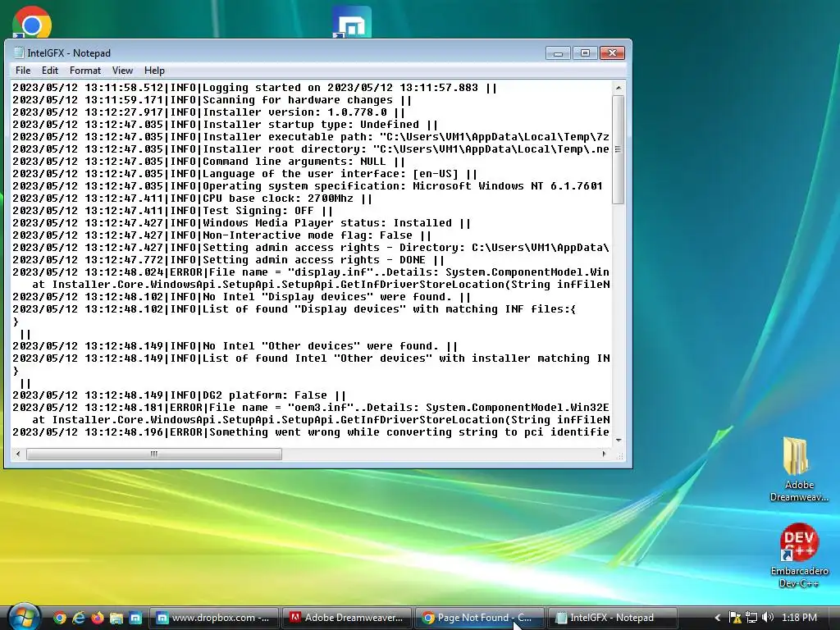840x630 pixels.
Task: Open the Format menu in Notepad
Action: pos(85,71)
